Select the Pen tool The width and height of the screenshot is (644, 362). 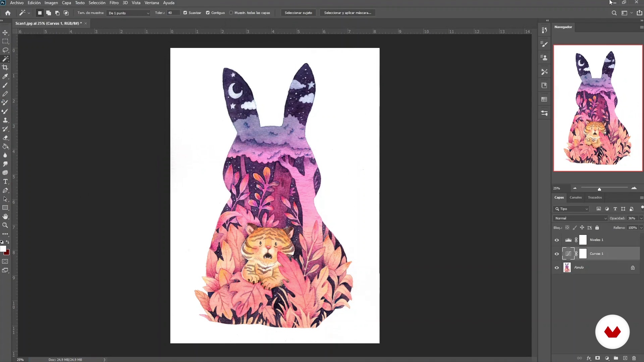click(5, 190)
